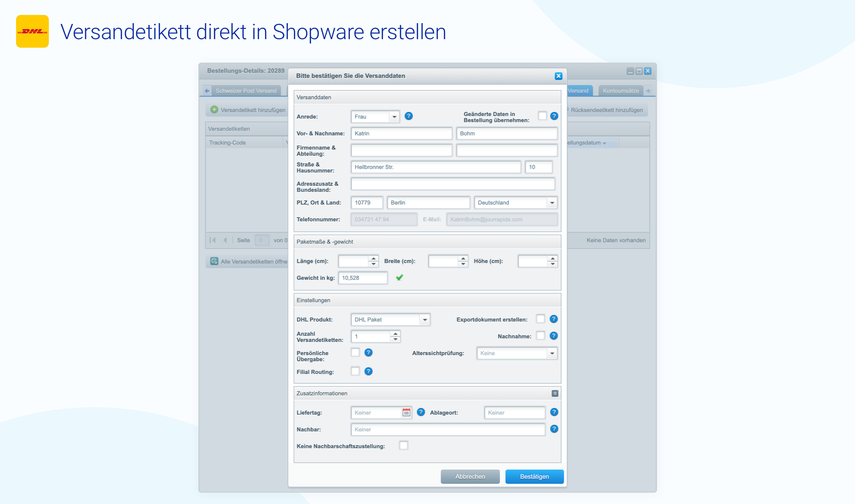Click the Firmenname input field
The height and width of the screenshot is (504, 855).
point(401,150)
